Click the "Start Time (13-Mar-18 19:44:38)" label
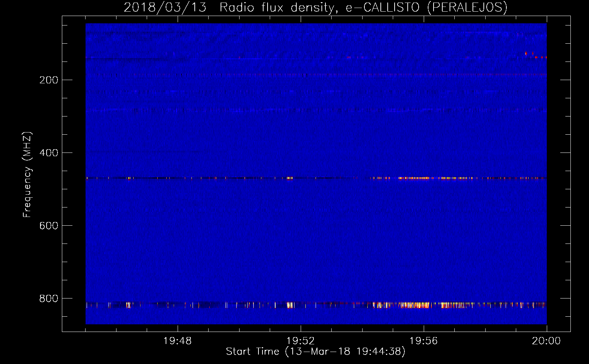Image resolution: width=589 pixels, height=364 pixels. 316,352
